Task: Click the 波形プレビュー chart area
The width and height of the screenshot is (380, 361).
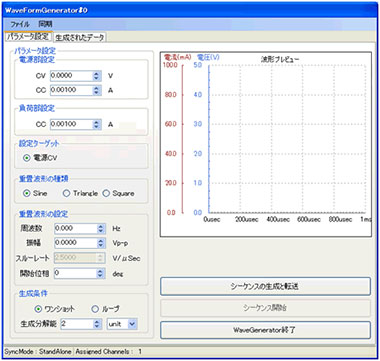Action: [266, 144]
